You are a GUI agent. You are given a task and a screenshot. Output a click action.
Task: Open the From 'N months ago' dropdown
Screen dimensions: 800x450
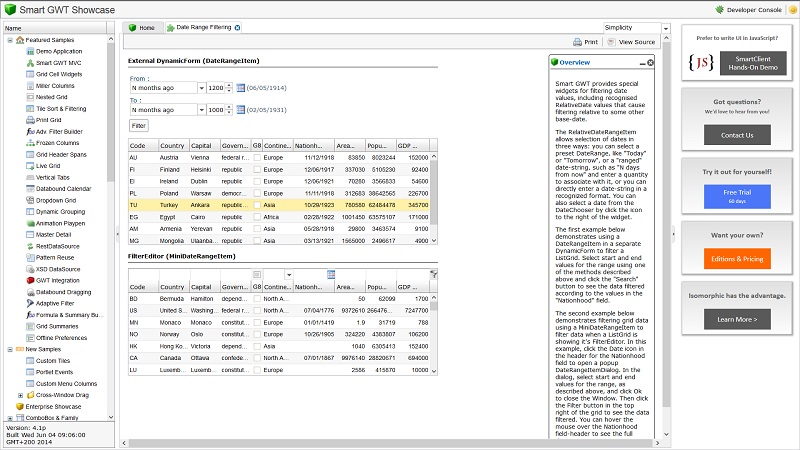(202, 88)
